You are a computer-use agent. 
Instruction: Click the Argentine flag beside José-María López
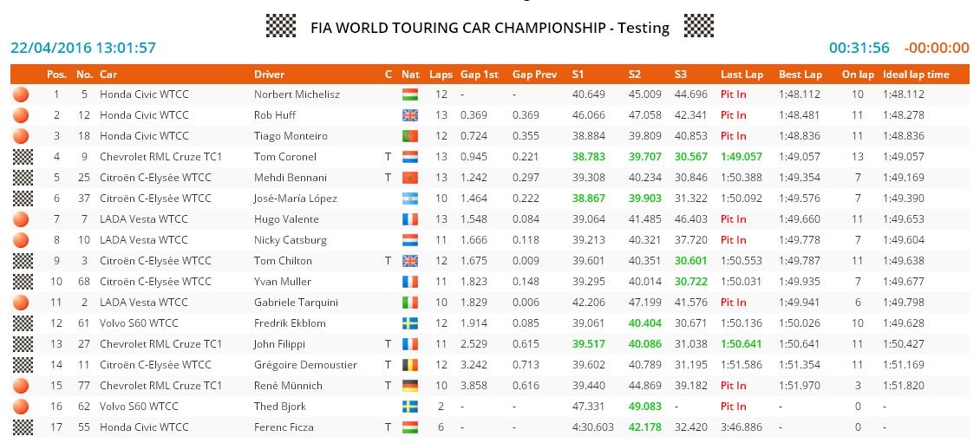(x=410, y=199)
